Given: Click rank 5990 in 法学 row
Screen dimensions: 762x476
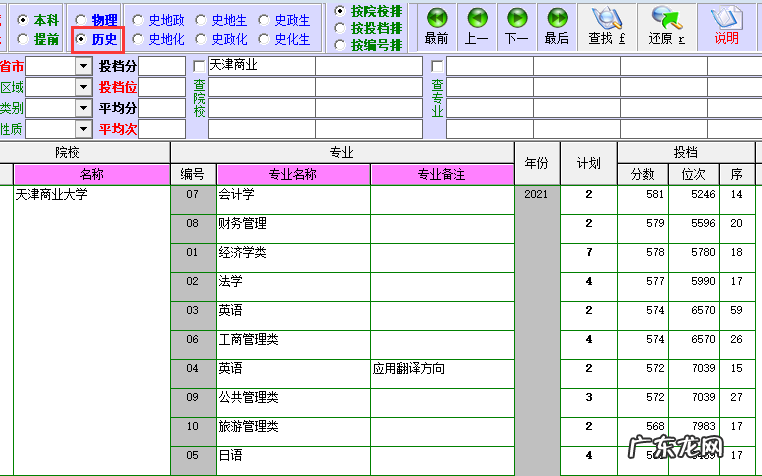Looking at the screenshot, I should [x=693, y=287].
